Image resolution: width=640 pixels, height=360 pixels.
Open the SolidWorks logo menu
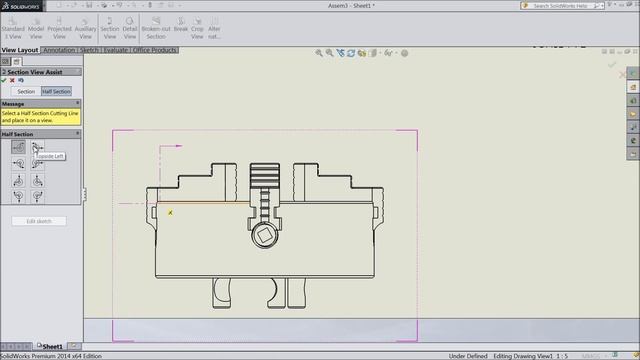coord(21,6)
